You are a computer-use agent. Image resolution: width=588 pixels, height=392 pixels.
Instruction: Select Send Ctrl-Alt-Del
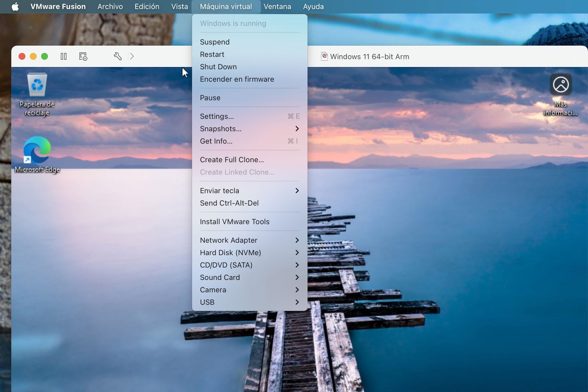(250, 203)
